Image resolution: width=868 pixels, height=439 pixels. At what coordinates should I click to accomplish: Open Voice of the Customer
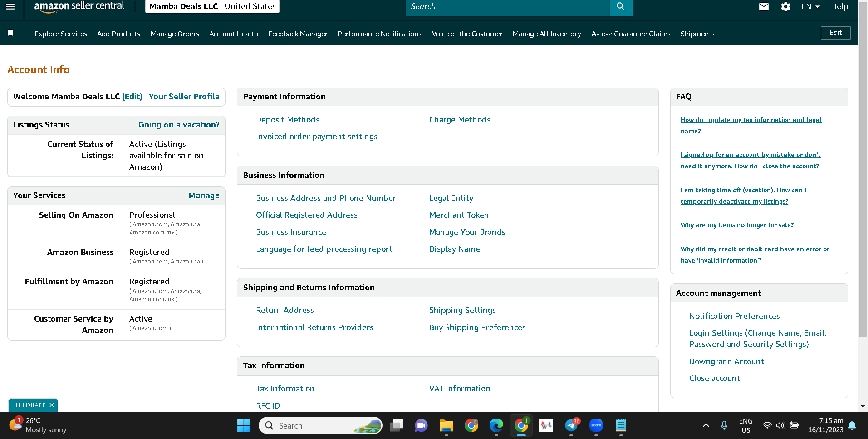tap(467, 34)
